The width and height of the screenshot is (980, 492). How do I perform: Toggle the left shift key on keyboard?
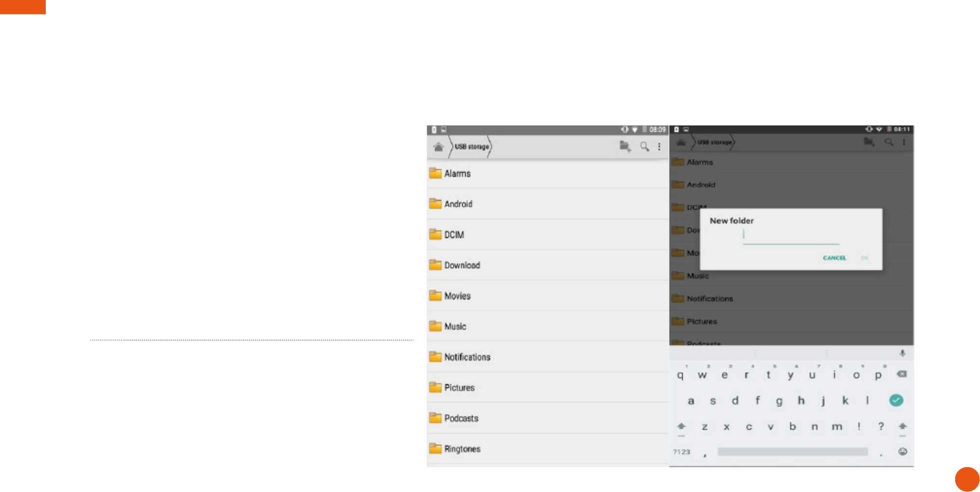[681, 426]
